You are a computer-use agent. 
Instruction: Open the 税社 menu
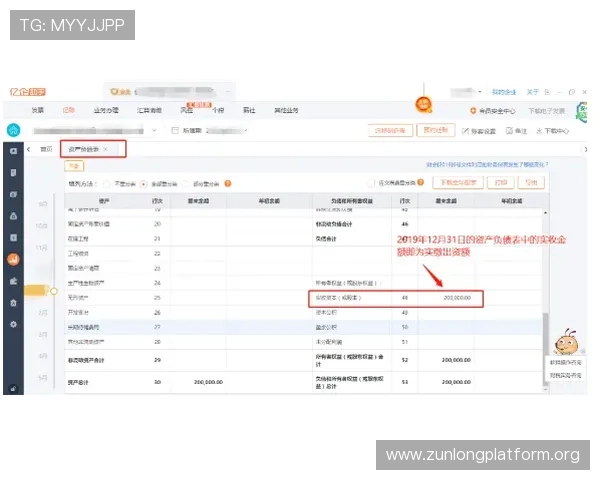pos(249,110)
